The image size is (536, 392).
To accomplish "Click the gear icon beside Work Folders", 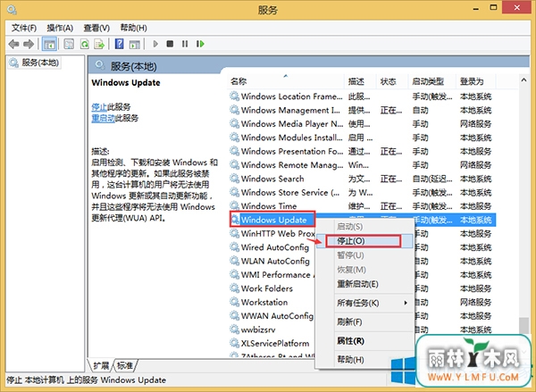I will (234, 288).
